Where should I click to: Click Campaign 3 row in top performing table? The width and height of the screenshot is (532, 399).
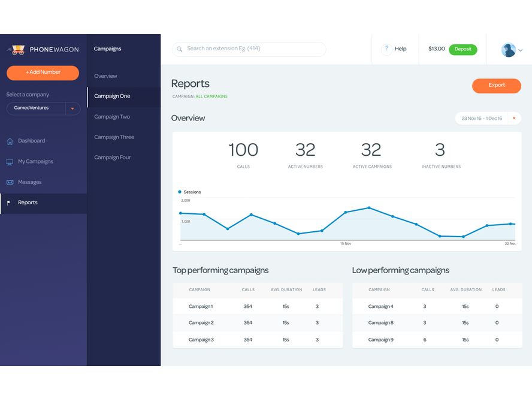pos(258,340)
